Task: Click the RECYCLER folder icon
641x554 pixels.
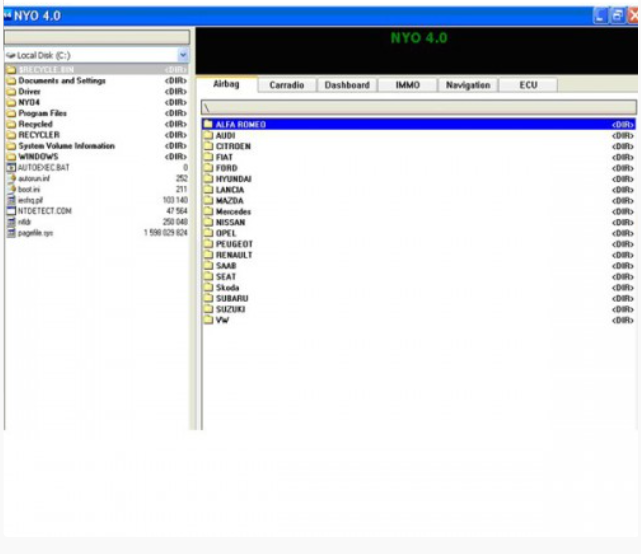Action: point(11,135)
